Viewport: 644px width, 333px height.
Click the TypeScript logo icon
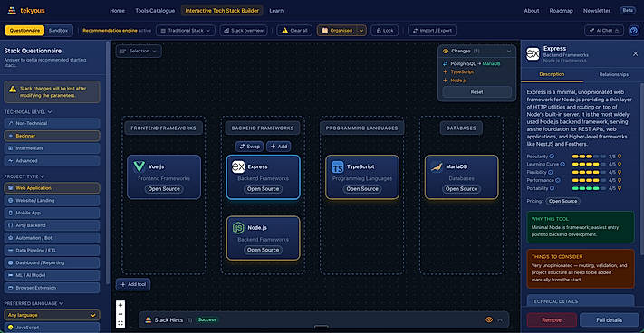click(x=338, y=166)
